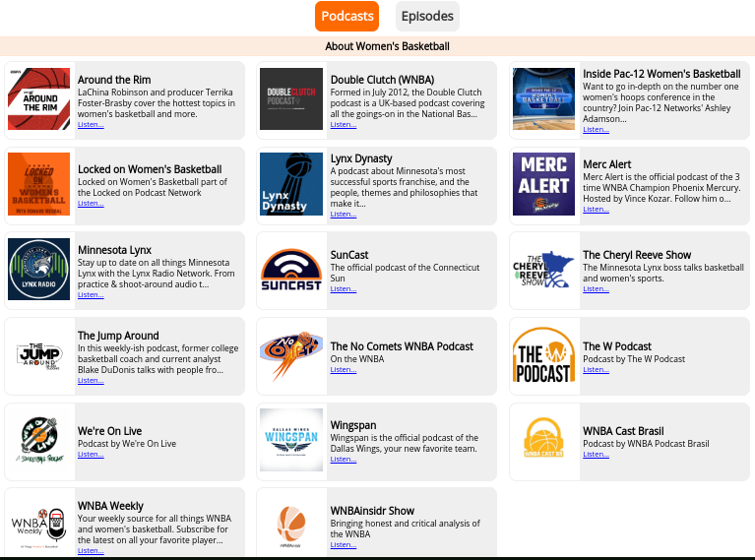The image size is (755, 560).
Task: Select the Merc Alert title
Action: [606, 164]
